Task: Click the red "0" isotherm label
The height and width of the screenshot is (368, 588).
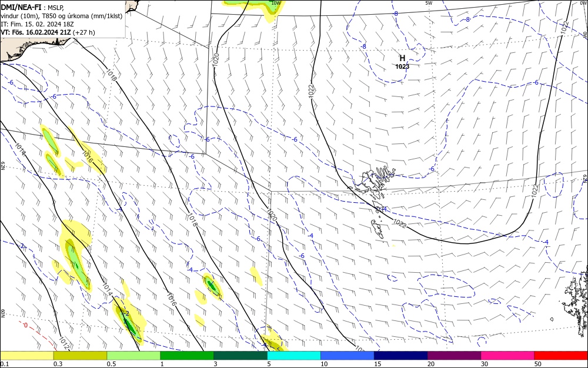Action: [x=25, y=325]
